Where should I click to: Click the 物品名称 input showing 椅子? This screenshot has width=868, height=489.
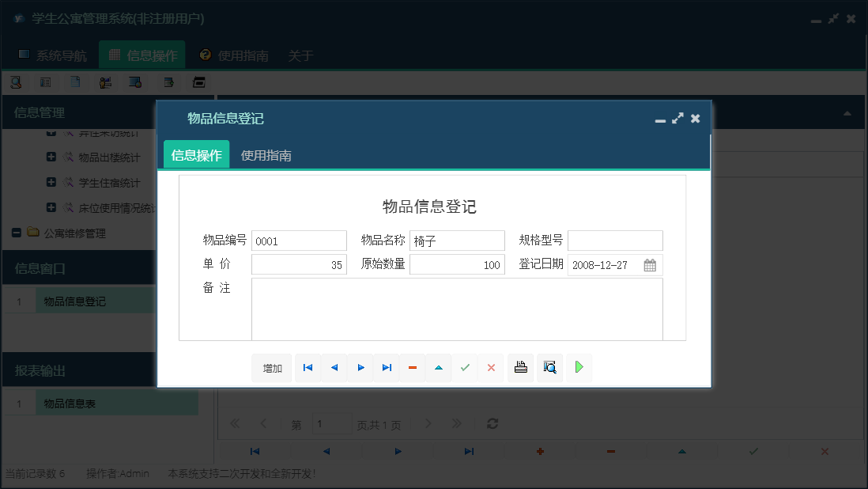click(x=456, y=241)
